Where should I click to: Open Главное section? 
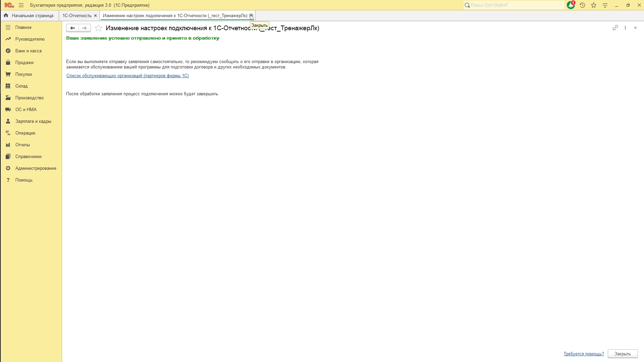(31, 28)
